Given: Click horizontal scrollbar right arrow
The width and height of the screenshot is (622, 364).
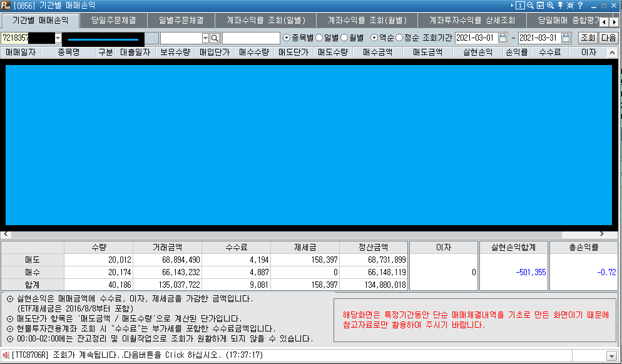Looking at the screenshot, I should 602,234.
